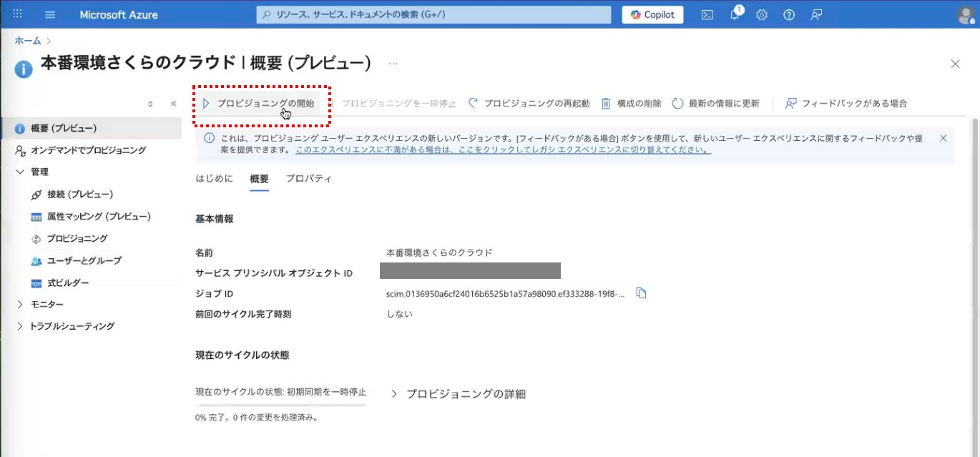The height and width of the screenshot is (457, 980).
Task: Open the notifications bell
Action: click(x=735, y=15)
